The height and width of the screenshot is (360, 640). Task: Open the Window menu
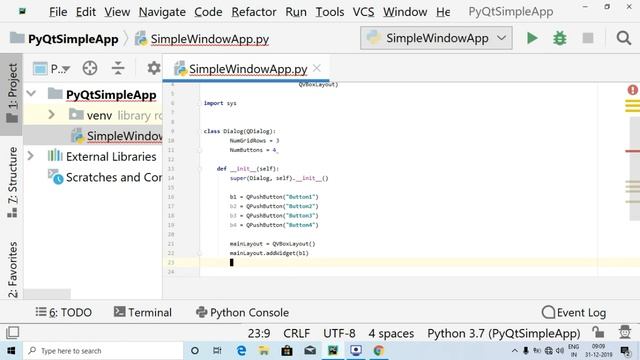405,12
